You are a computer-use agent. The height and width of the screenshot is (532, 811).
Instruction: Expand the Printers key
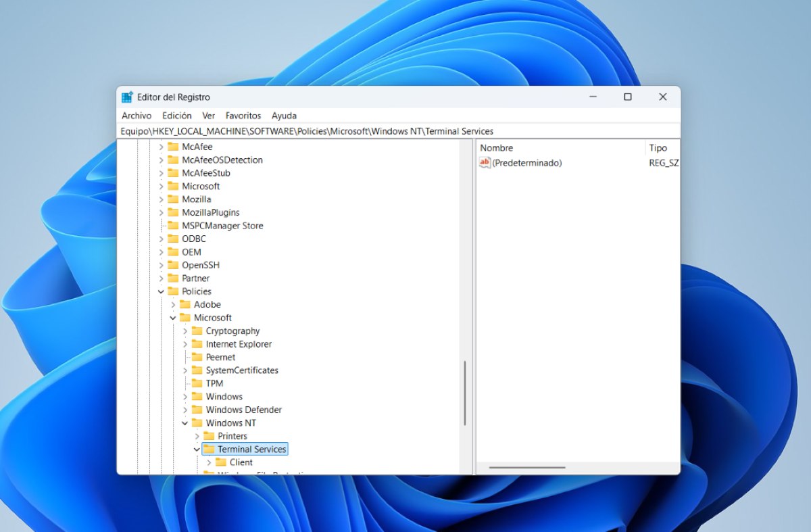197,436
